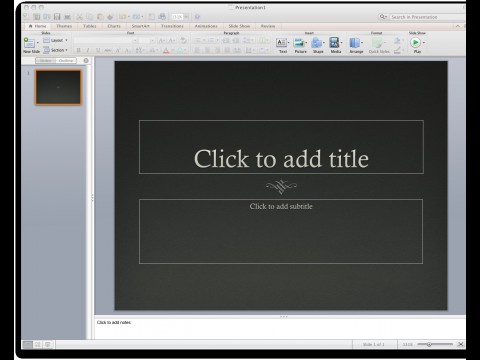Switch to the Animations tab
The image size is (480, 360).
[x=206, y=26]
